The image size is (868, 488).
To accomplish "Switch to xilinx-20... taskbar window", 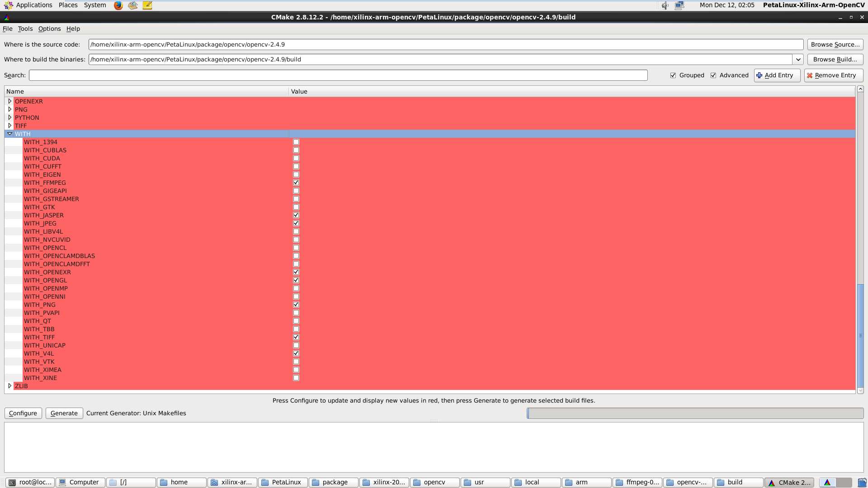I will tap(384, 483).
